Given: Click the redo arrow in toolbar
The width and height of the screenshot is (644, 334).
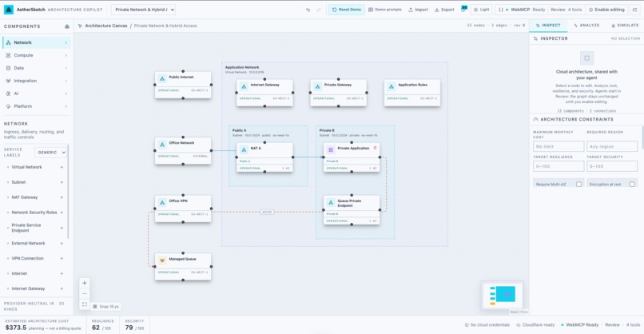Looking at the screenshot, I should (x=319, y=10).
